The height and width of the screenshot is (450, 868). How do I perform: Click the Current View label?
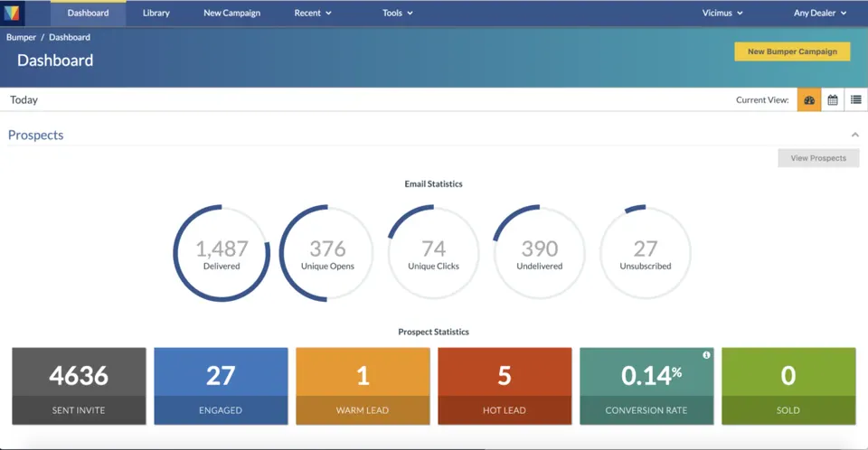tap(762, 100)
